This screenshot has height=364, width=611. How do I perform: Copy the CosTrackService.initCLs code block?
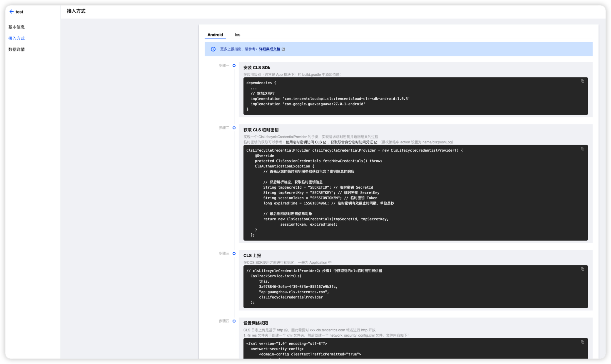pyautogui.click(x=582, y=269)
